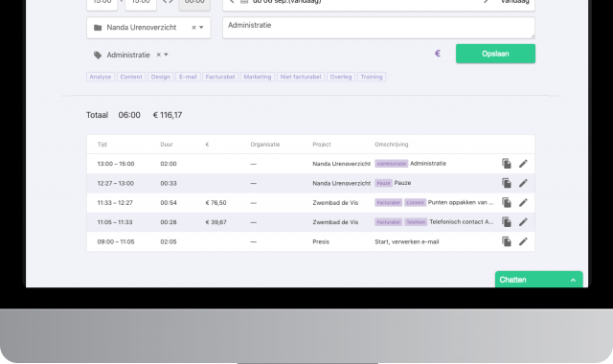Image resolution: width=613 pixels, height=364 pixels.
Task: Toggle the Niet facturabel tag chip
Action: click(x=301, y=77)
